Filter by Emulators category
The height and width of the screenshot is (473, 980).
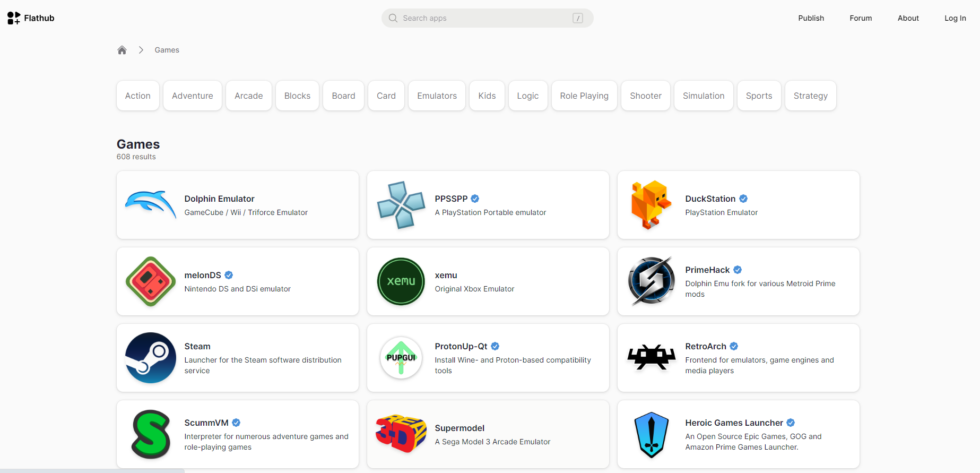click(x=437, y=96)
